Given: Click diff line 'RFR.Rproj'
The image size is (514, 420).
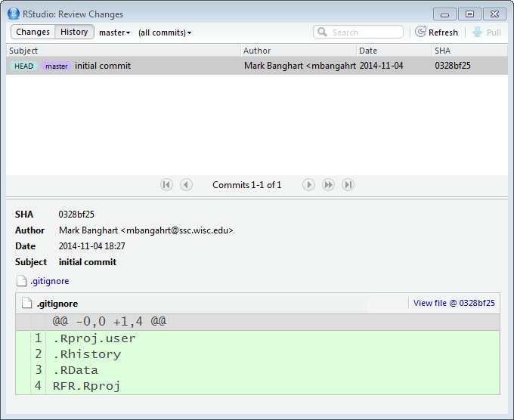Looking at the screenshot, I should pyautogui.click(x=86, y=386).
